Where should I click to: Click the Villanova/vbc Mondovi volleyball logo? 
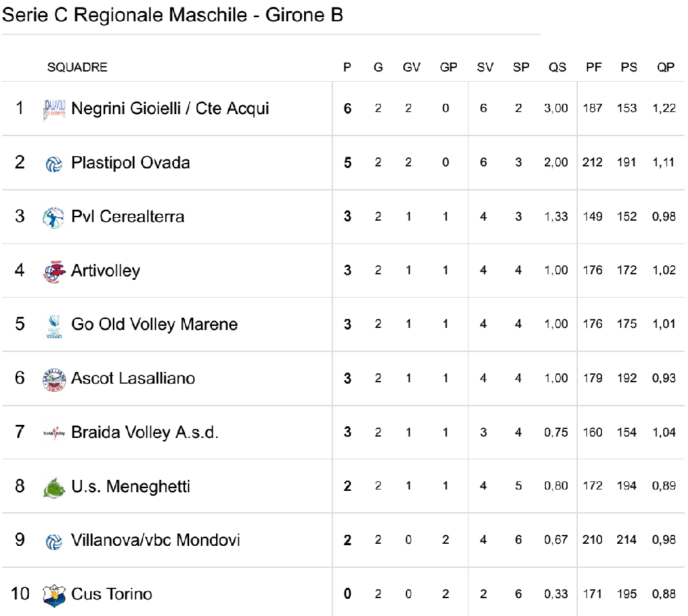54,542
